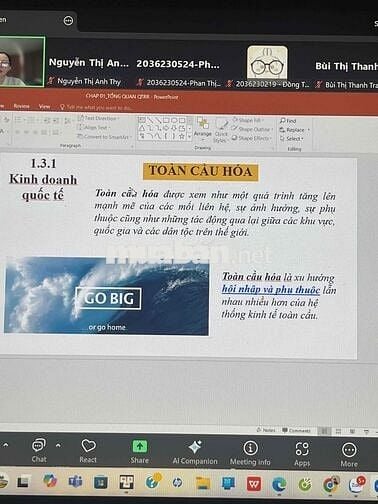
Task: Open Shape Effects dropdown
Action: coord(252,138)
